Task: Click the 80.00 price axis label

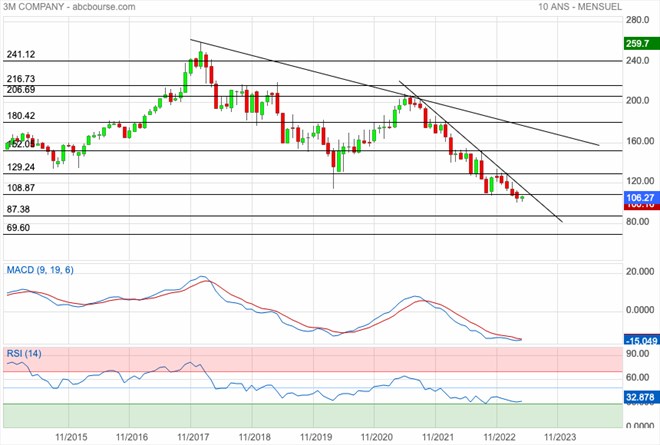Action: pyautogui.click(x=638, y=221)
